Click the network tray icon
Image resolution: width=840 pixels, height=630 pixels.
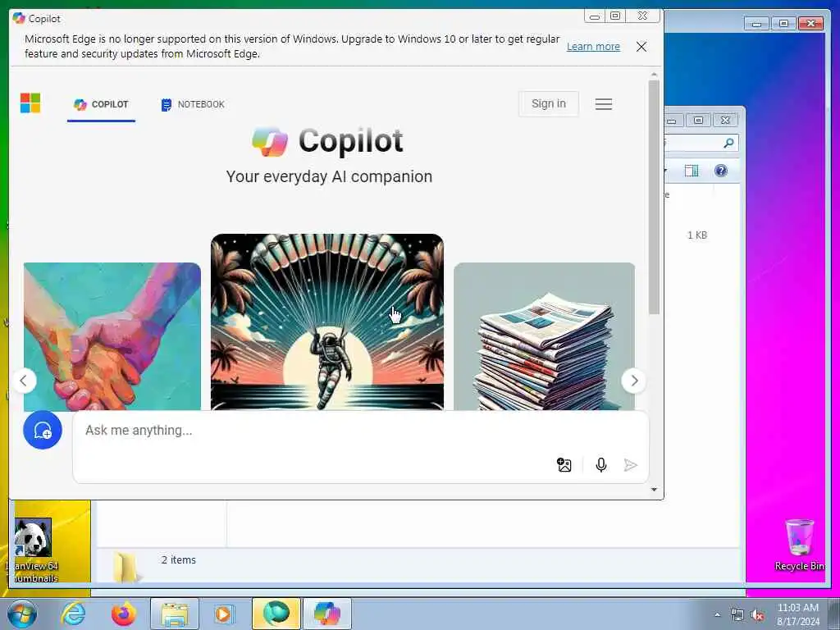coord(737,614)
